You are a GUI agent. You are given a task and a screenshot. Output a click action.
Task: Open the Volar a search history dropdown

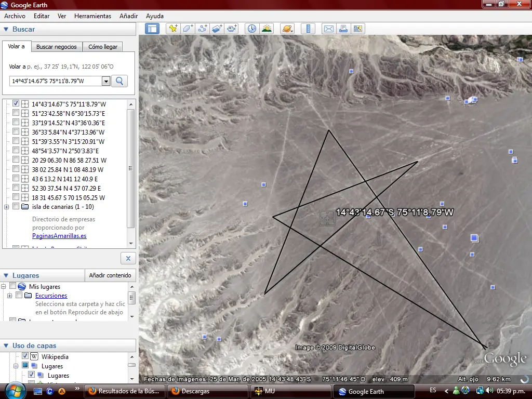106,81
